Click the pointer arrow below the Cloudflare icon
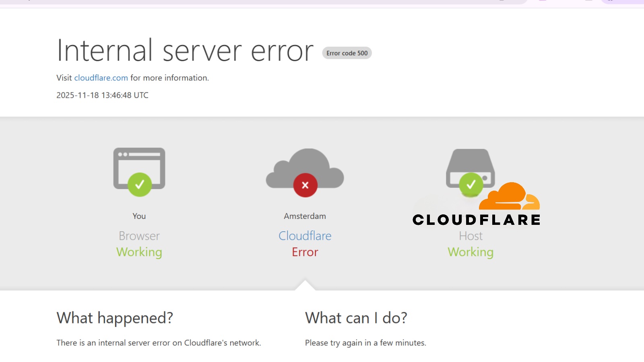The width and height of the screenshot is (644, 362). click(x=305, y=286)
